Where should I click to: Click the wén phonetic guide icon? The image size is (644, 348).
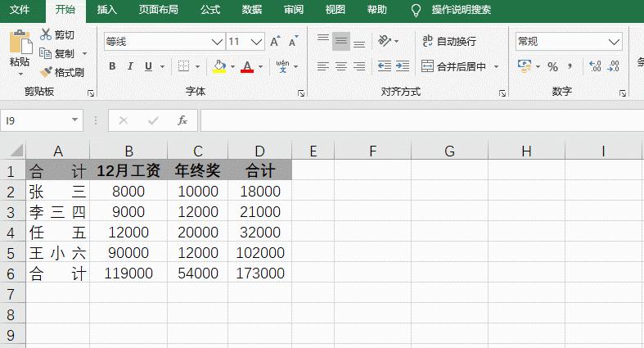282,66
